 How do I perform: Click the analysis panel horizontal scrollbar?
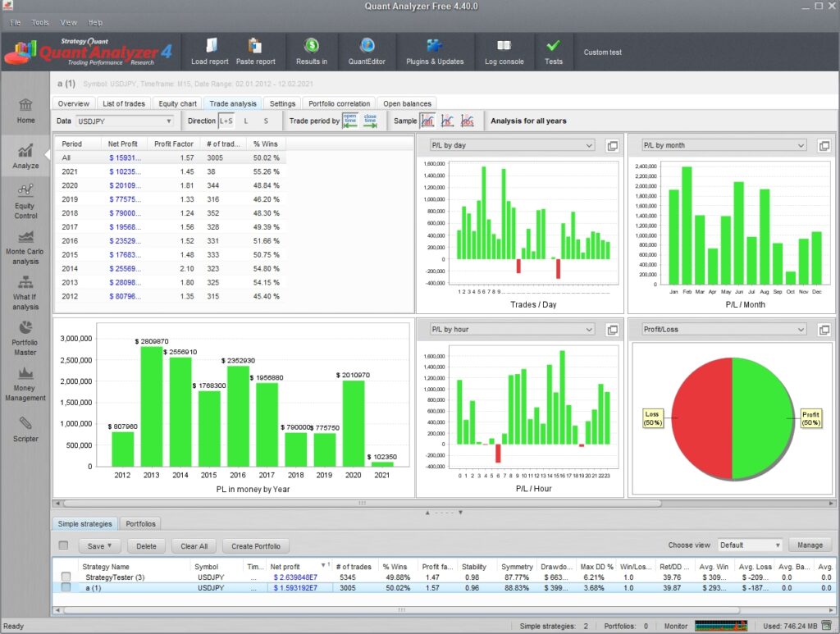tap(362, 504)
